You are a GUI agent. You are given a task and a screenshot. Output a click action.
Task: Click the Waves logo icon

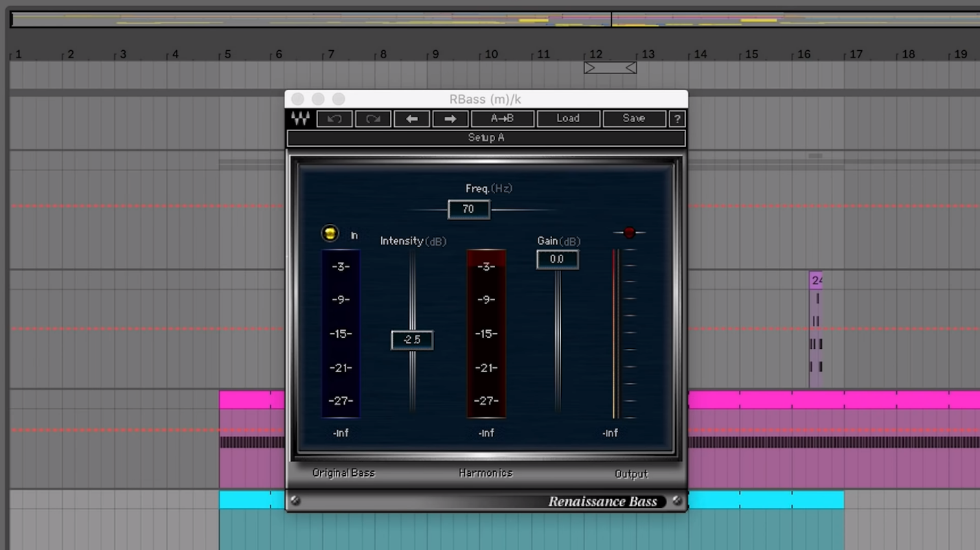pyautogui.click(x=300, y=118)
